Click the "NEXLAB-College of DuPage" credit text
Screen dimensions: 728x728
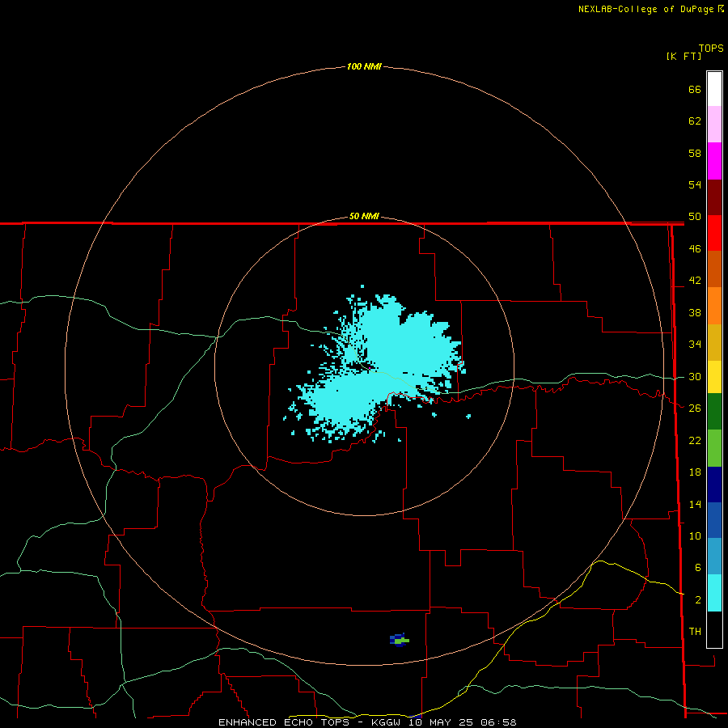(x=645, y=9)
